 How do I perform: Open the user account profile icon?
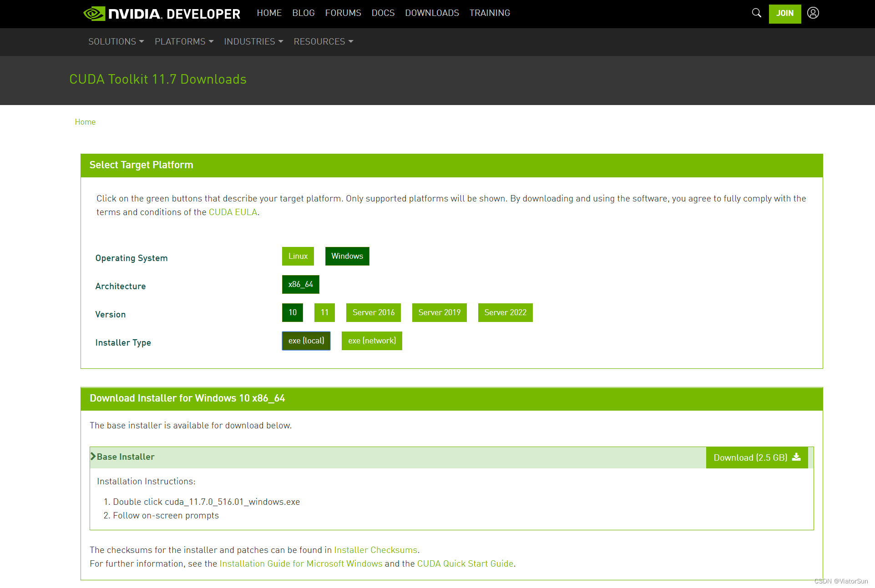click(813, 13)
